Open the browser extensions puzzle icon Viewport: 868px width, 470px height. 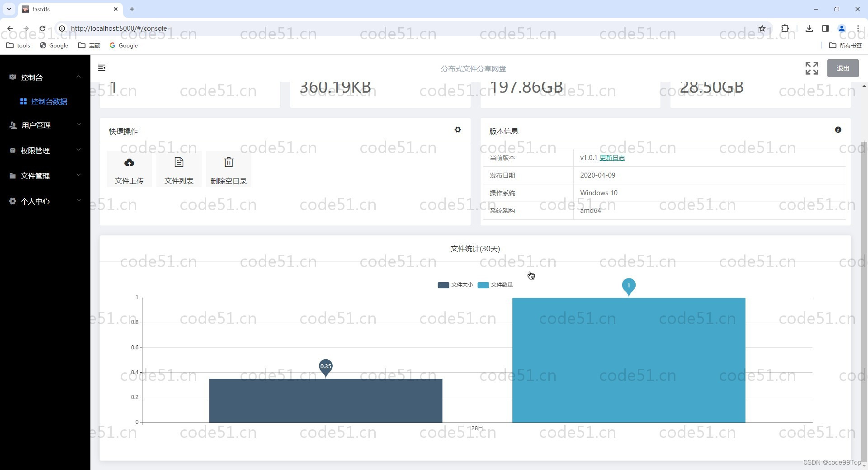pyautogui.click(x=785, y=28)
